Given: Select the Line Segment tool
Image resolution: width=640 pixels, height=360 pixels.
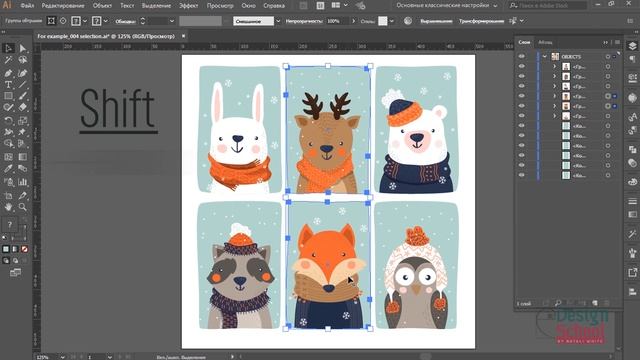Looking at the screenshot, I should point(23,84).
